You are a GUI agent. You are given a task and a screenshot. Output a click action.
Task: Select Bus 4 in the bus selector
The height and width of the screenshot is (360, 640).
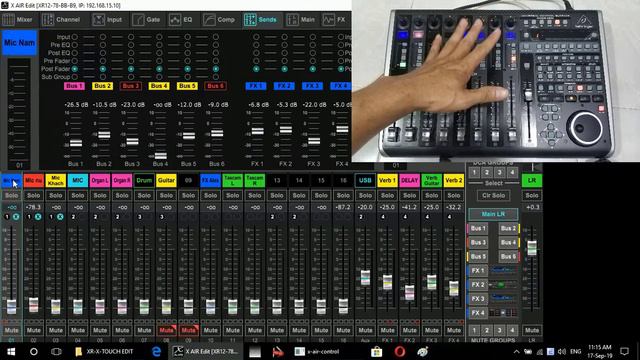coord(509,242)
